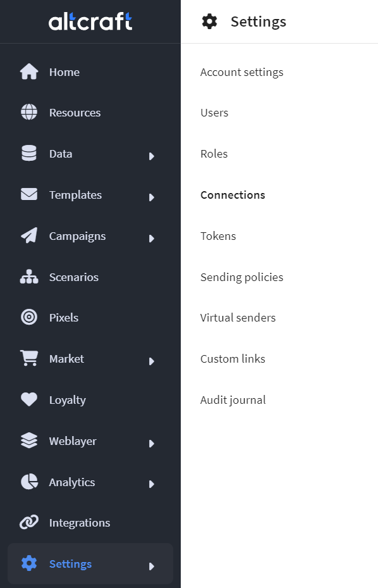Click the Campaigns paper plane icon
The width and height of the screenshot is (378, 588).
(x=29, y=235)
